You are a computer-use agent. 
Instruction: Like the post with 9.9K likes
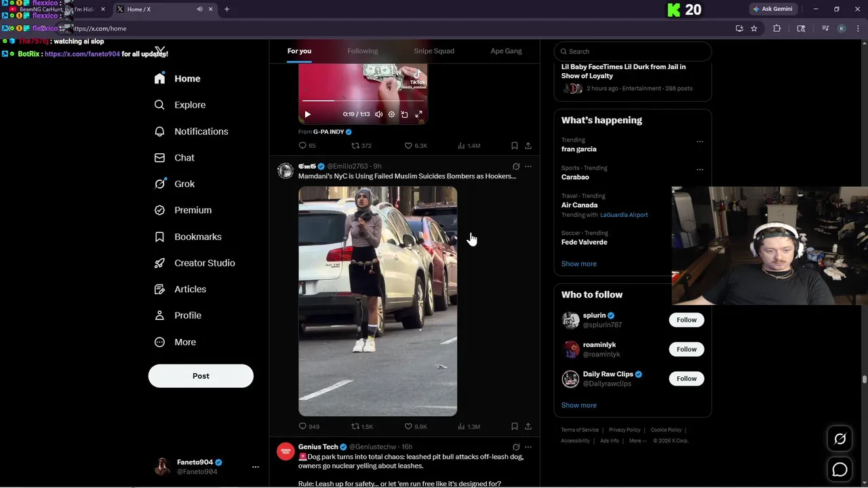(416, 426)
